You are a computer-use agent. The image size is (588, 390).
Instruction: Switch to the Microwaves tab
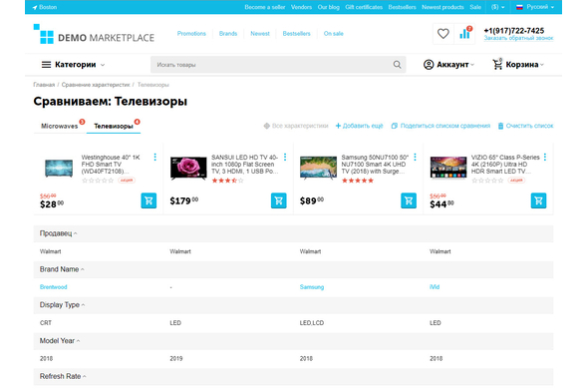tap(59, 126)
